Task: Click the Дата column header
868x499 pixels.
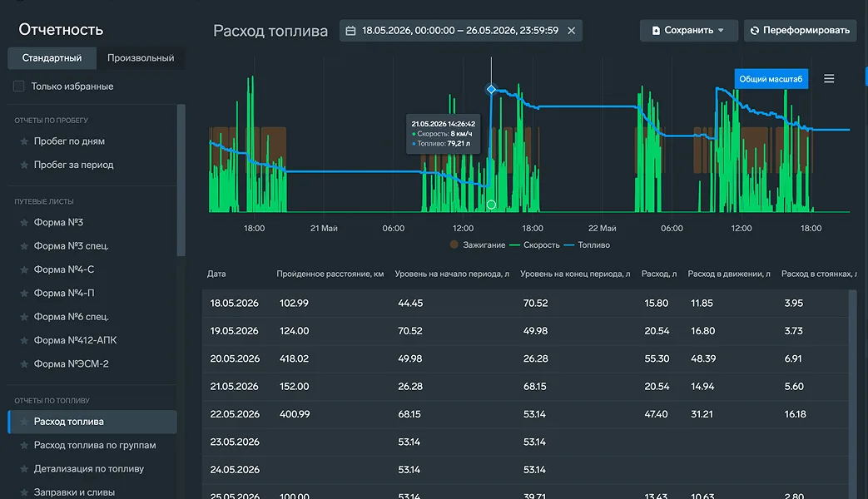Action: 216,274
